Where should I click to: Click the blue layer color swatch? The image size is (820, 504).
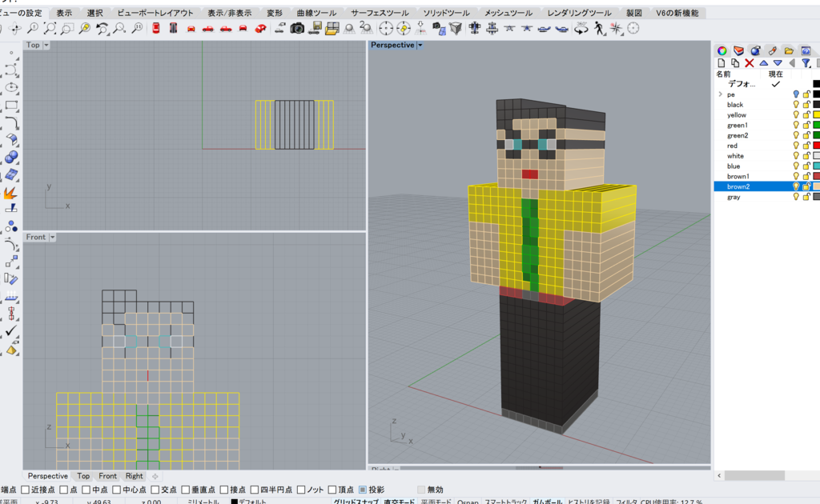[816, 166]
